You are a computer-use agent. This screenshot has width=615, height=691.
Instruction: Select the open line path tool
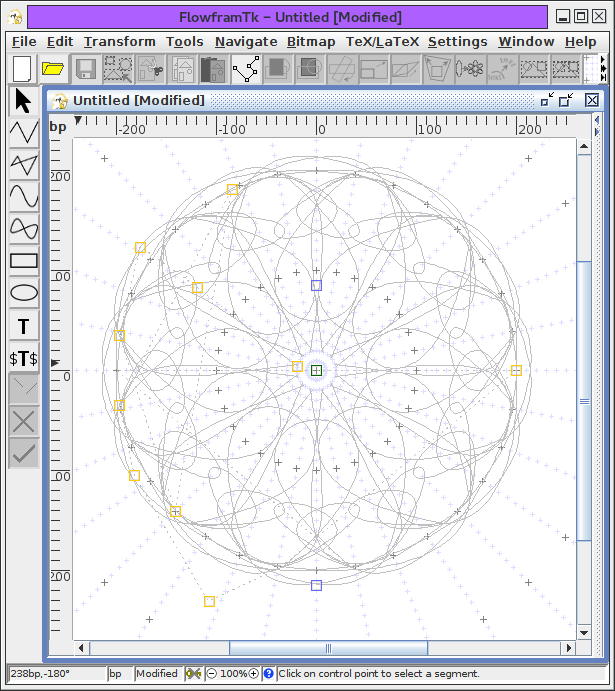point(24,133)
